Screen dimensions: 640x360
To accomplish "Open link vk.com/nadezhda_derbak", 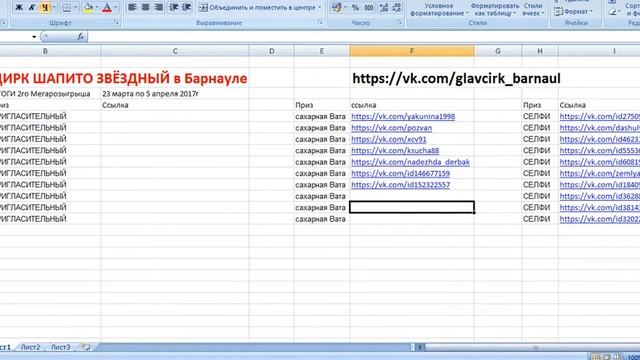I will pyautogui.click(x=410, y=162).
